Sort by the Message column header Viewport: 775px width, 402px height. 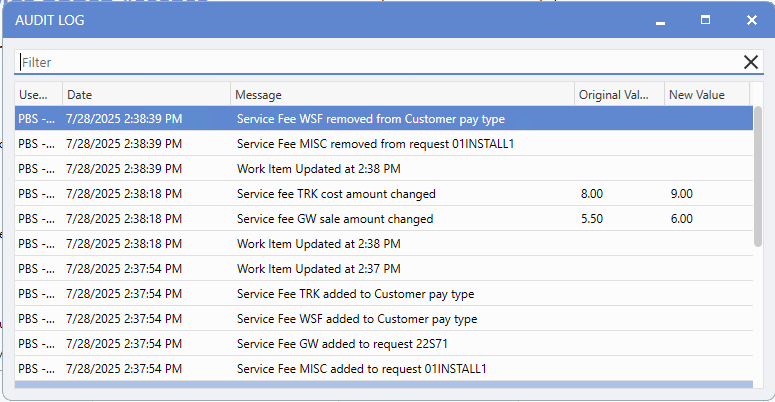coord(402,94)
